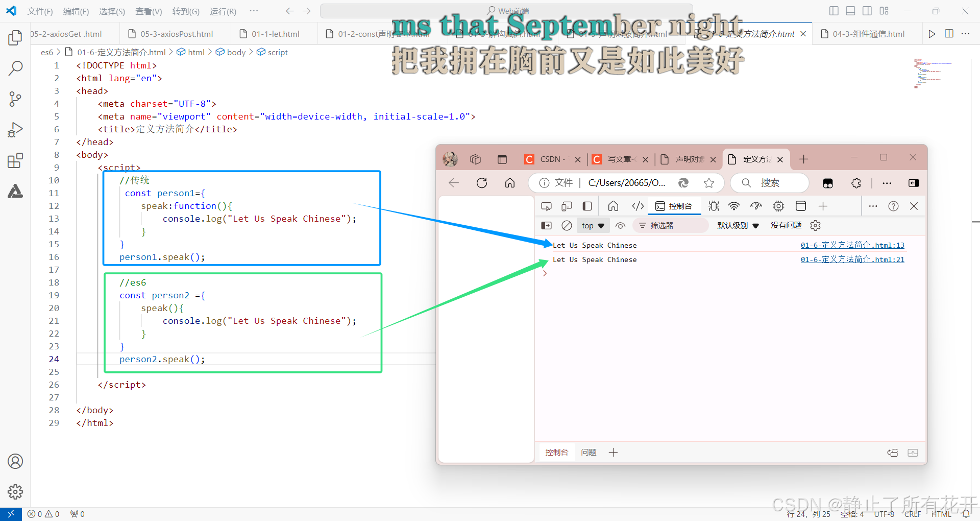The width and height of the screenshot is (980, 521).
Task: Go back using VS Code navigation arrow
Action: (290, 11)
